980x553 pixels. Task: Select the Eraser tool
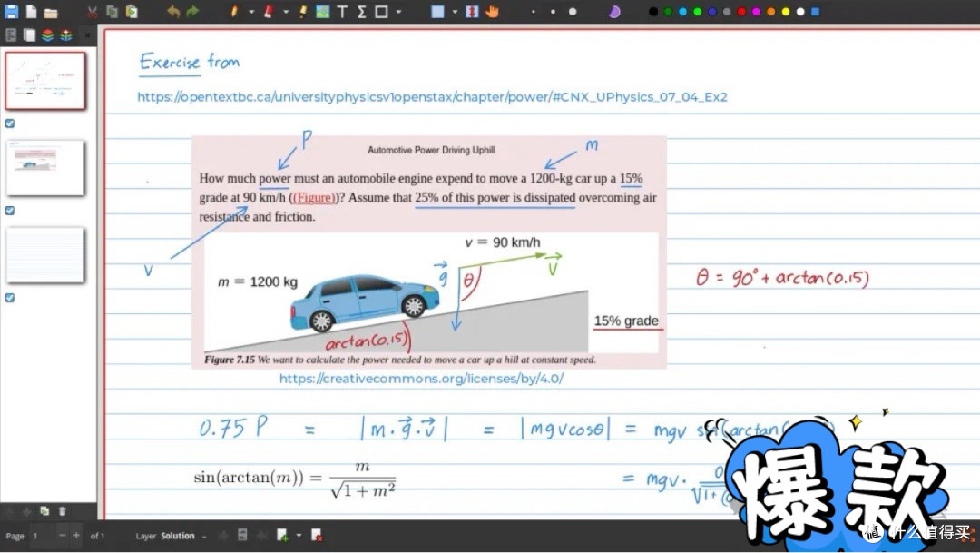tap(269, 11)
